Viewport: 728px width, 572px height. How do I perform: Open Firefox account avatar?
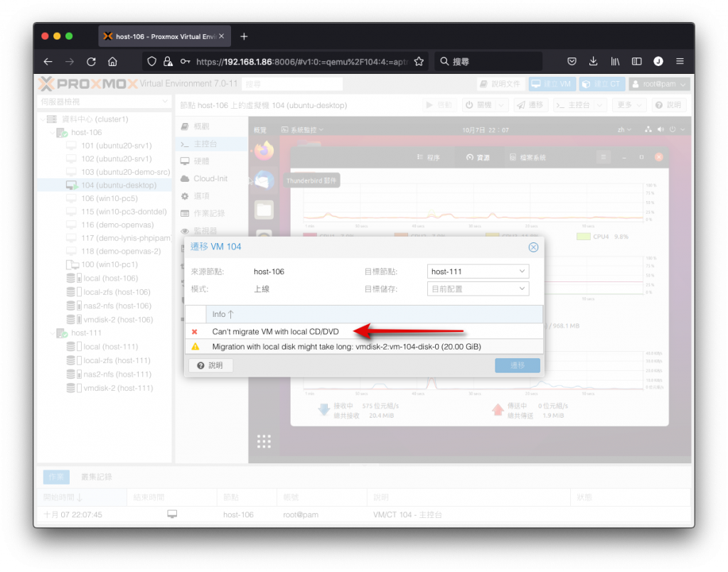coord(658,61)
